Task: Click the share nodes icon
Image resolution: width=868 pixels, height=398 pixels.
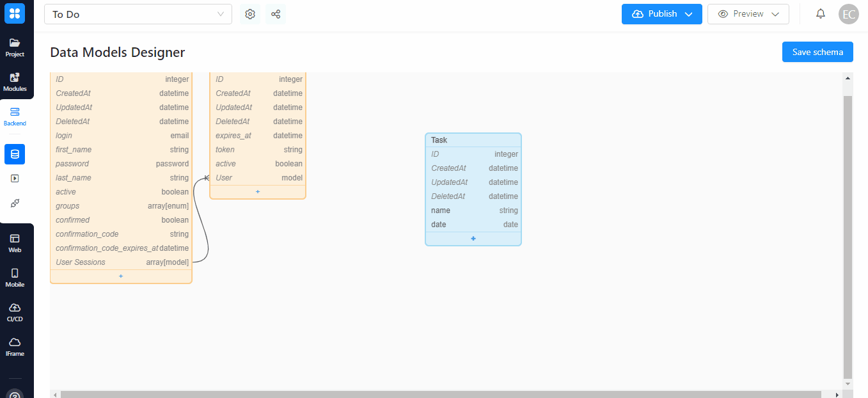Action: point(276,14)
